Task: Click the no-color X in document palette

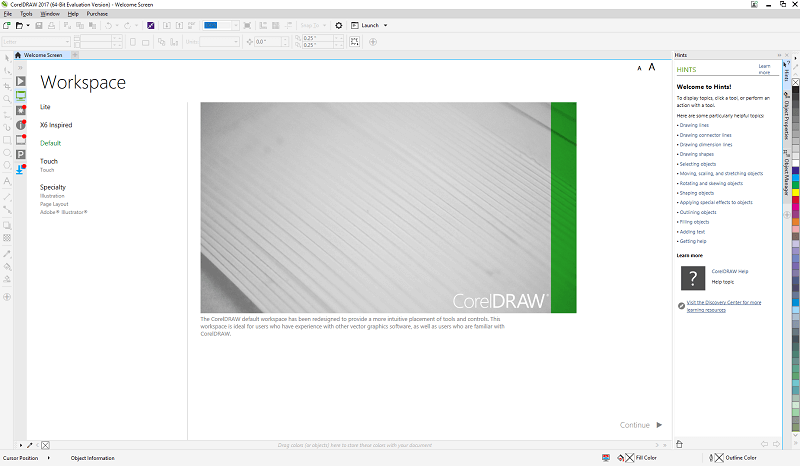Action: pyautogui.click(x=45, y=445)
